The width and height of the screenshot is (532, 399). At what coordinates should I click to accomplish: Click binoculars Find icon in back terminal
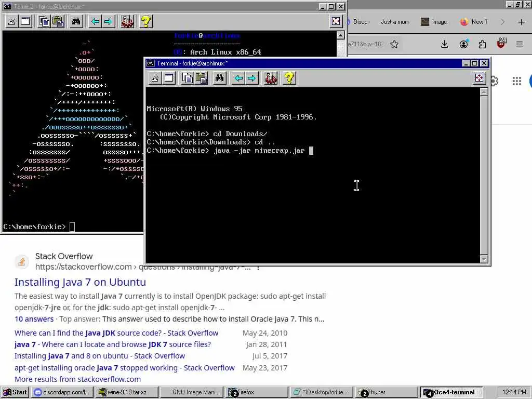[x=76, y=22]
